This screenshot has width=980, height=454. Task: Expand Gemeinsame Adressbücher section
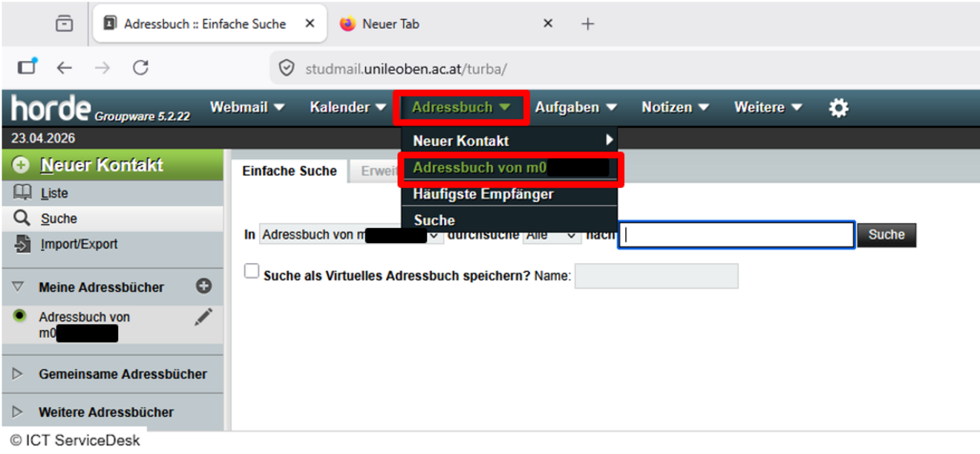[x=19, y=374]
